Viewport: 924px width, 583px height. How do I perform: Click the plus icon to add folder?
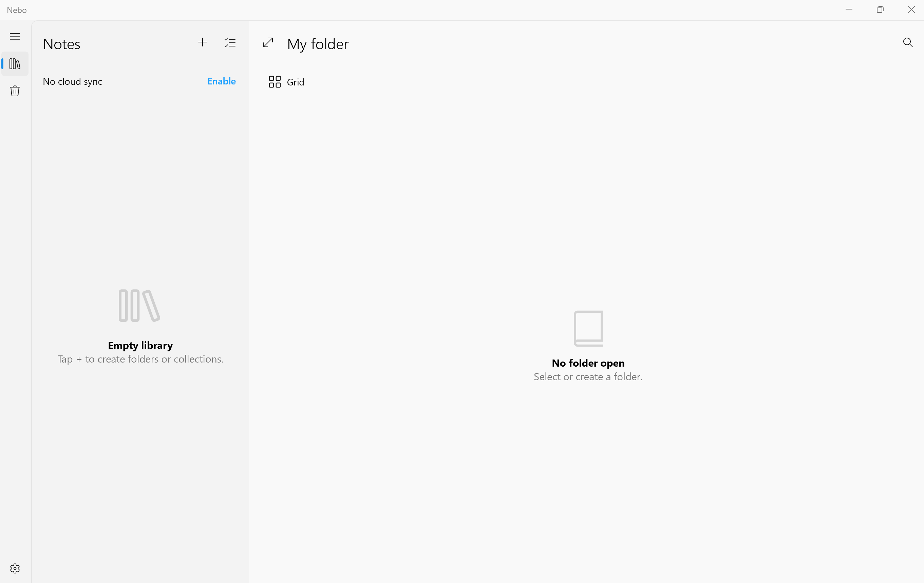click(x=203, y=43)
